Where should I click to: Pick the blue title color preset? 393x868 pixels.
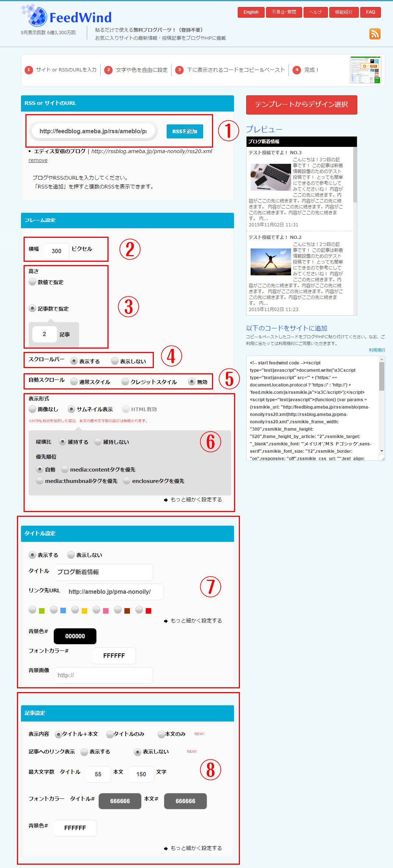54,610
